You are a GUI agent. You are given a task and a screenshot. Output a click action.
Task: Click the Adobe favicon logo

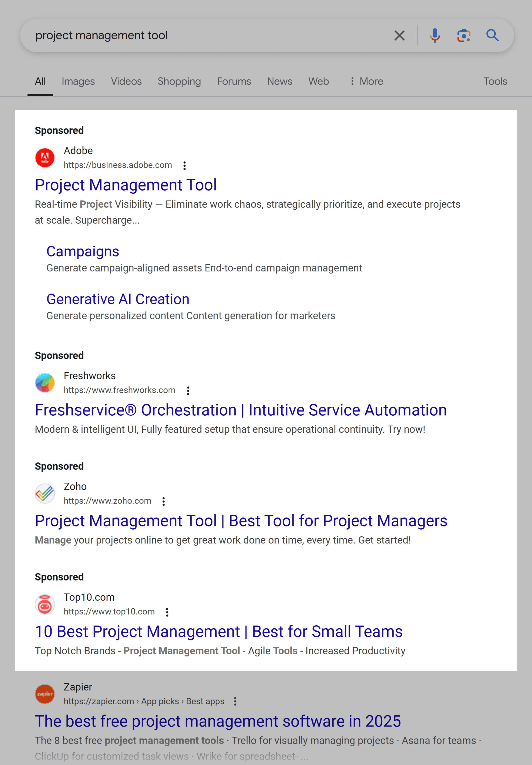pos(45,157)
